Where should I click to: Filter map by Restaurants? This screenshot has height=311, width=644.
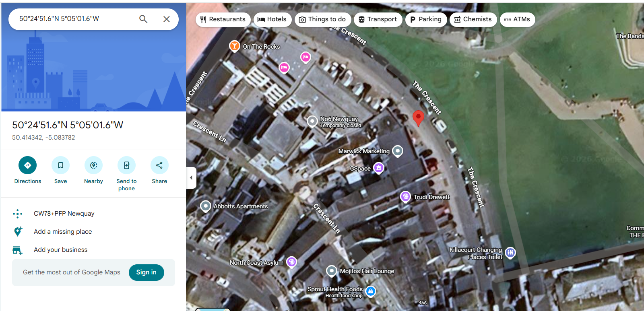coord(223,19)
